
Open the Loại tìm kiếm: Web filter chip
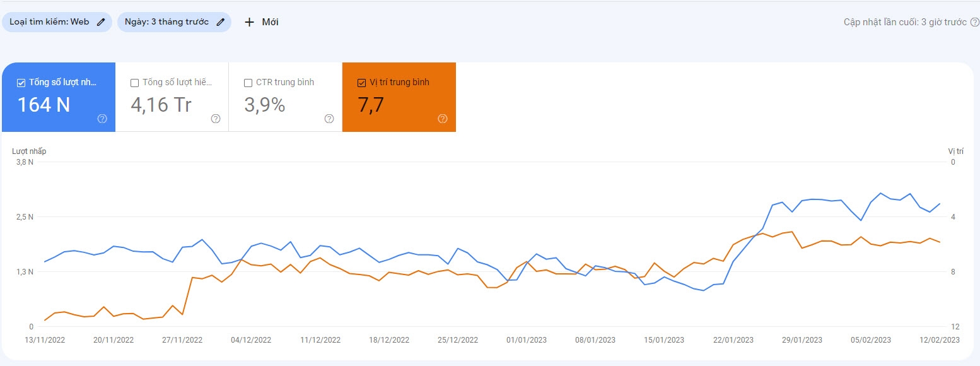coord(57,22)
